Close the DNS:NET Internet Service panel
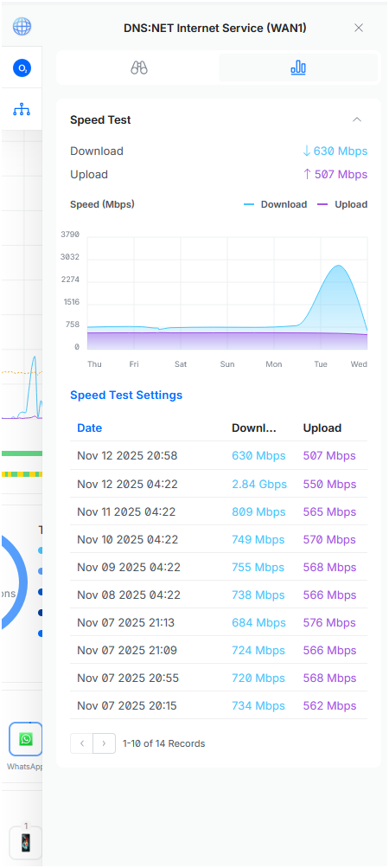This screenshot has width=389, height=868. click(359, 28)
